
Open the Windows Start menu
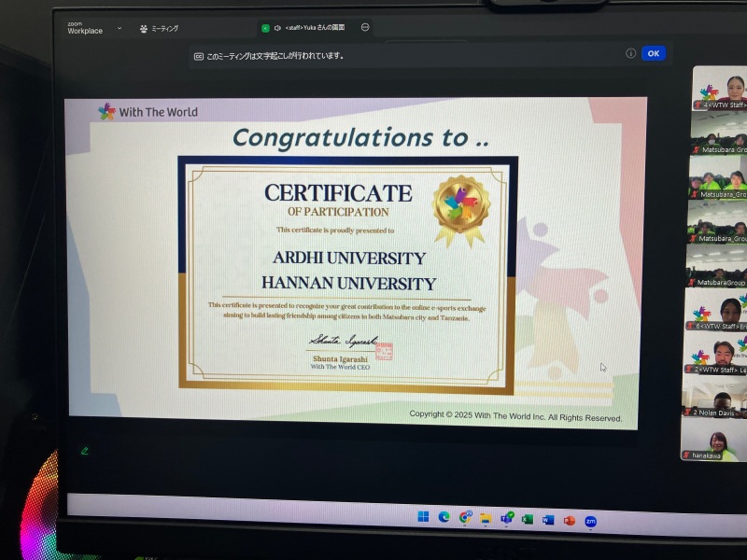[423, 517]
